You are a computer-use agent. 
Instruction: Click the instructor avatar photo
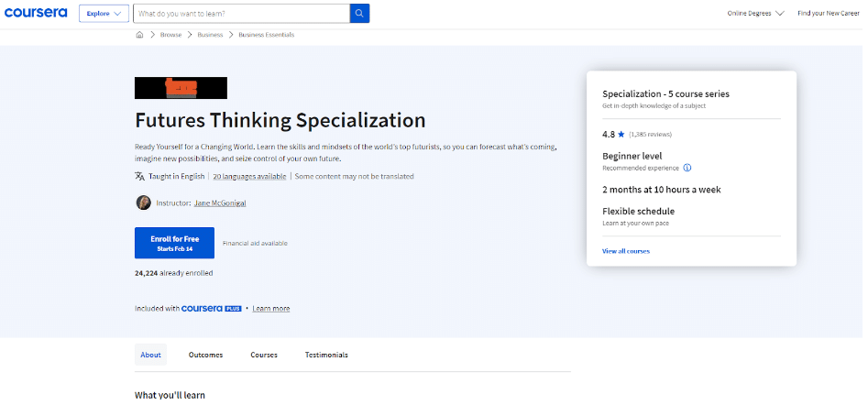pos(143,202)
